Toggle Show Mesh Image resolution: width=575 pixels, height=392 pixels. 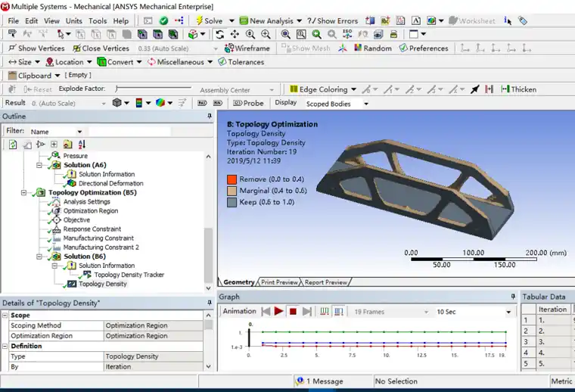[x=306, y=48]
